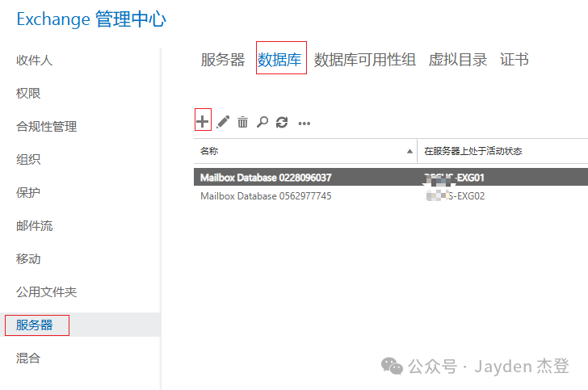Switch to the 服务器 tab
The height and width of the screenshot is (390, 588).
pyautogui.click(x=222, y=60)
